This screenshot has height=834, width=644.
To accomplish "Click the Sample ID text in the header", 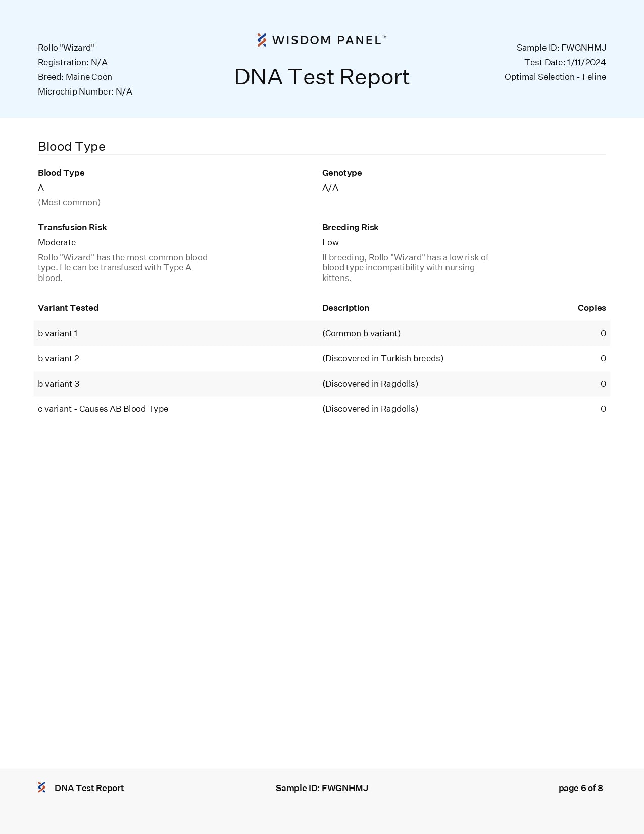I will tap(561, 48).
